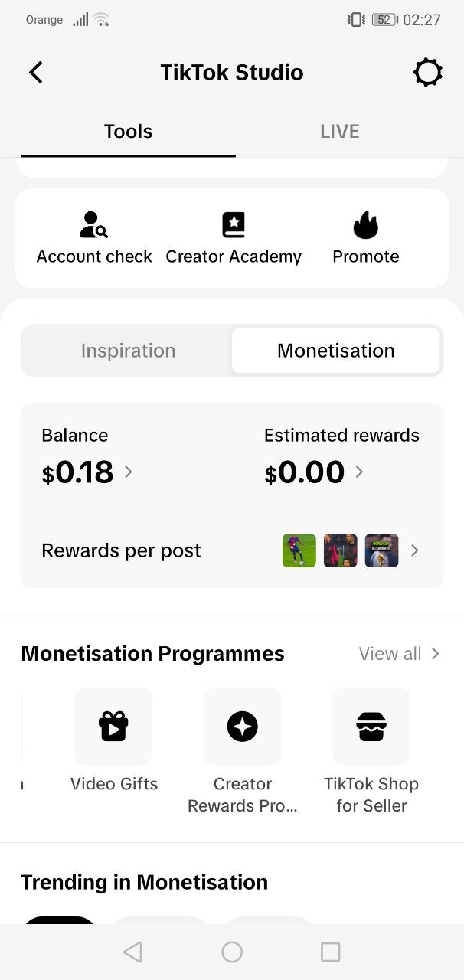Select the Monetisation segment
Viewport: 464px width, 980px height.
pos(336,351)
